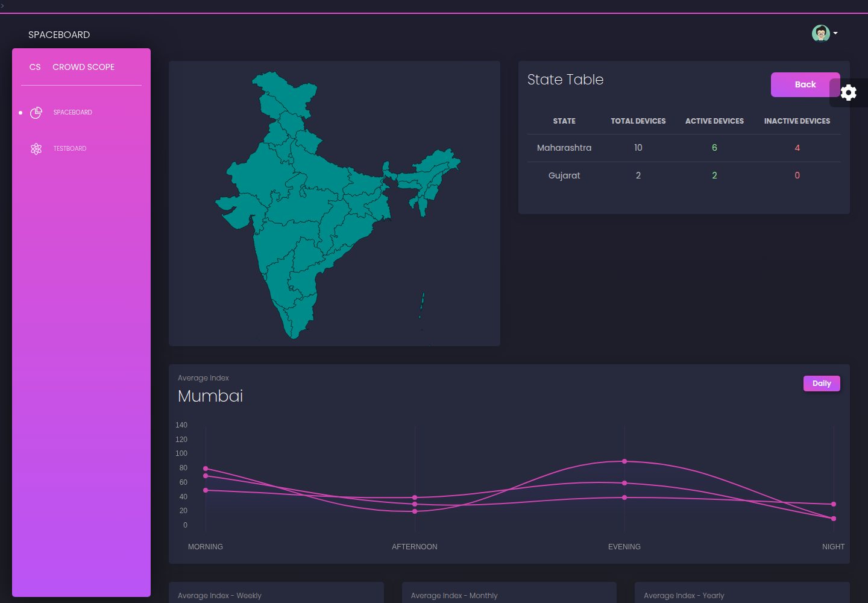This screenshot has width=868, height=603.
Task: Click the Average Index - Yearly card title
Action: (x=684, y=596)
